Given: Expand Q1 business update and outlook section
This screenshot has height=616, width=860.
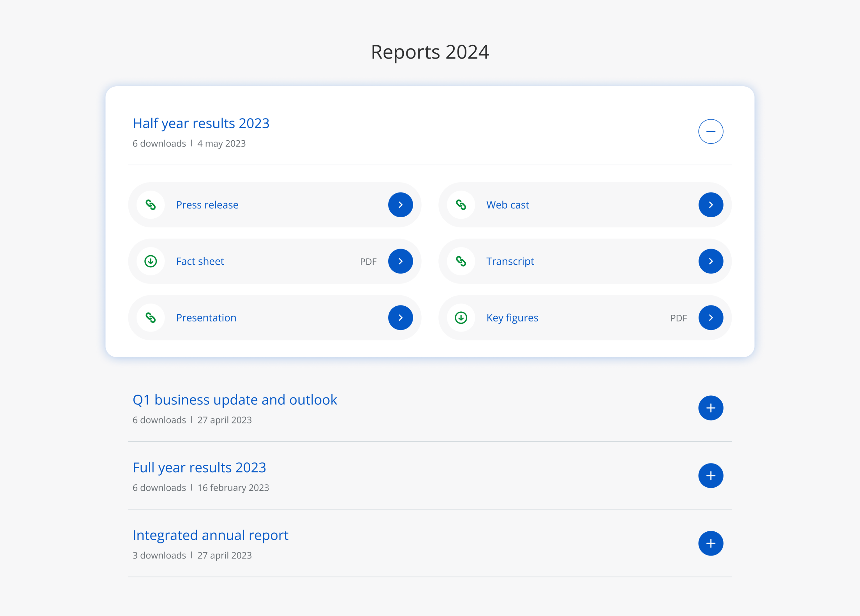Looking at the screenshot, I should point(711,408).
